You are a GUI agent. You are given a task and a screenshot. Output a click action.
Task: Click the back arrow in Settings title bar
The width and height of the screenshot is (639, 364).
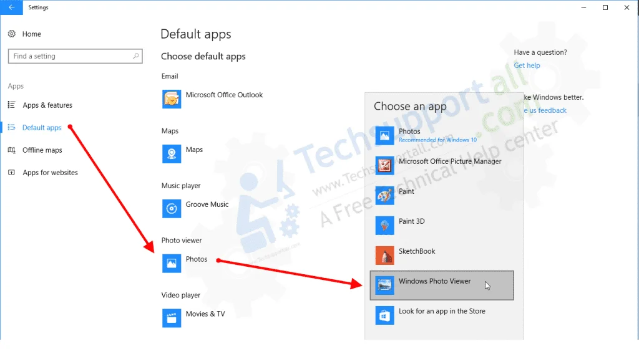coord(11,7)
